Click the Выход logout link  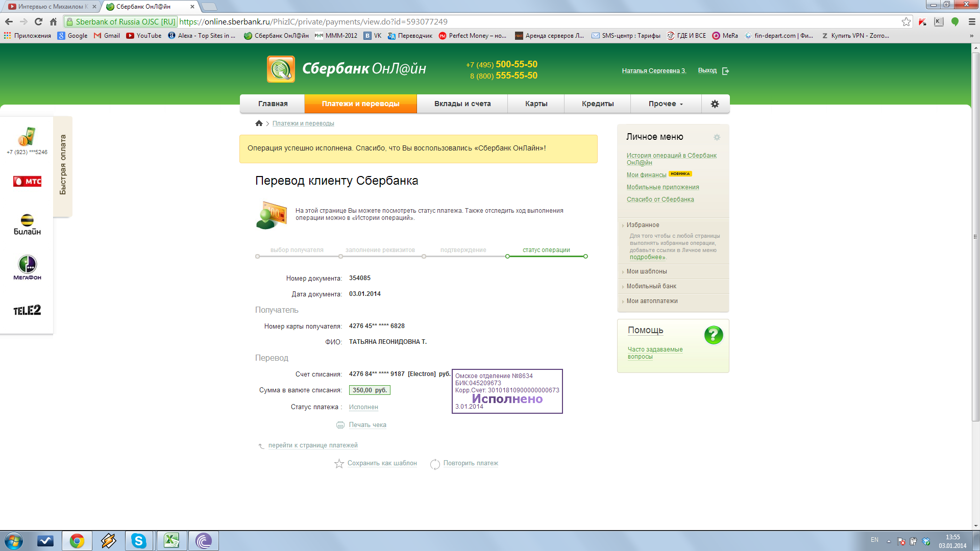pyautogui.click(x=707, y=70)
